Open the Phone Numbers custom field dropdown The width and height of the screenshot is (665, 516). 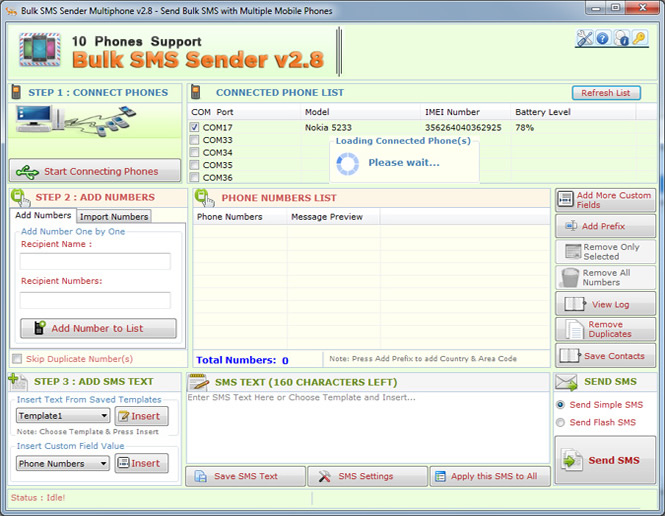tap(63, 463)
